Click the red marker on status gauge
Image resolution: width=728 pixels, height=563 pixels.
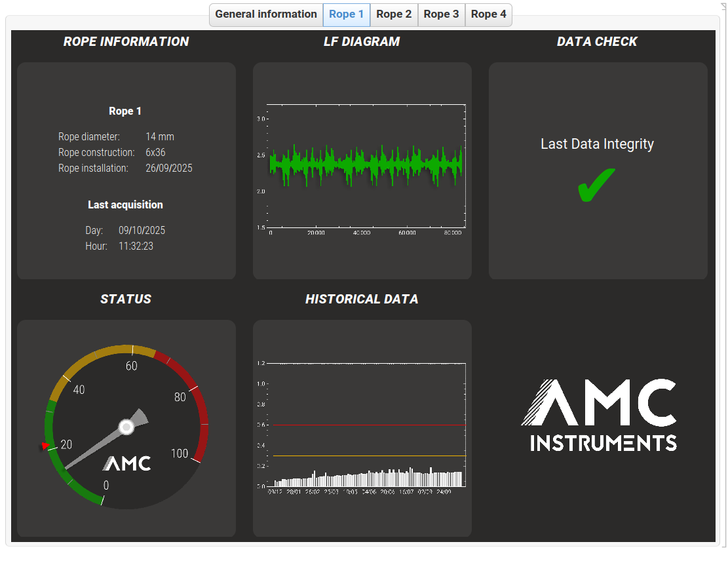pos(45,446)
